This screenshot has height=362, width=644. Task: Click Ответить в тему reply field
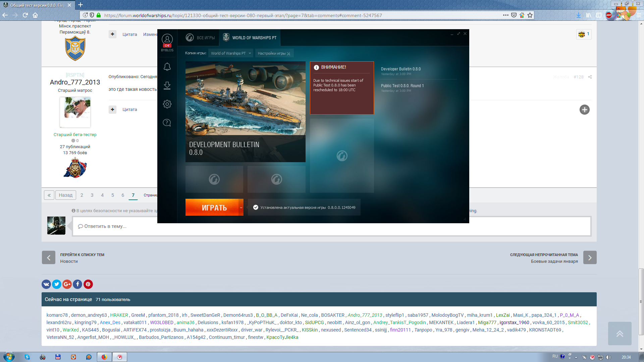pos(331,226)
